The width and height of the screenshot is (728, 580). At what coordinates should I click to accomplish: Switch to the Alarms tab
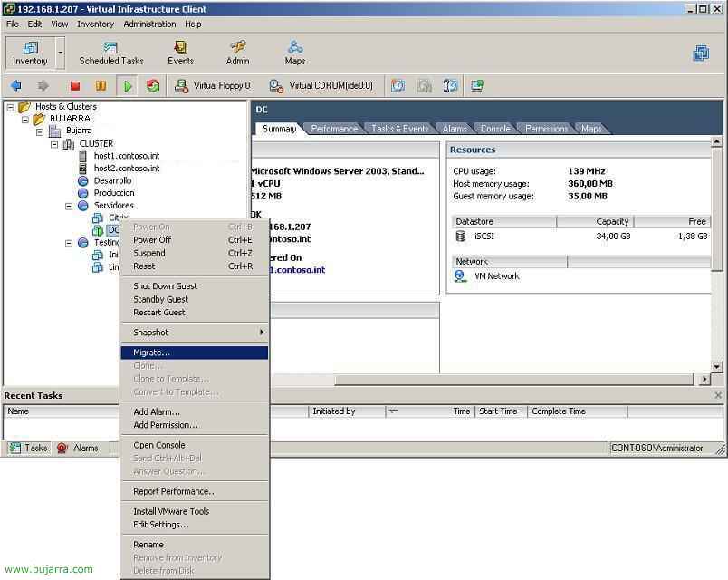455,129
